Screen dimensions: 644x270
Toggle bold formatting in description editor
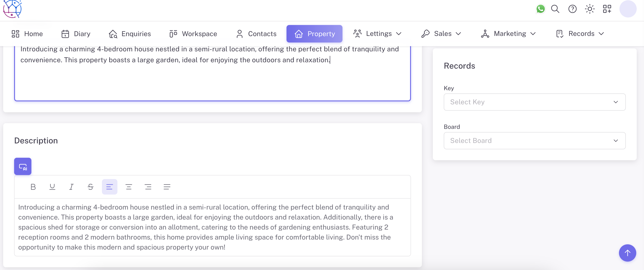pyautogui.click(x=33, y=187)
